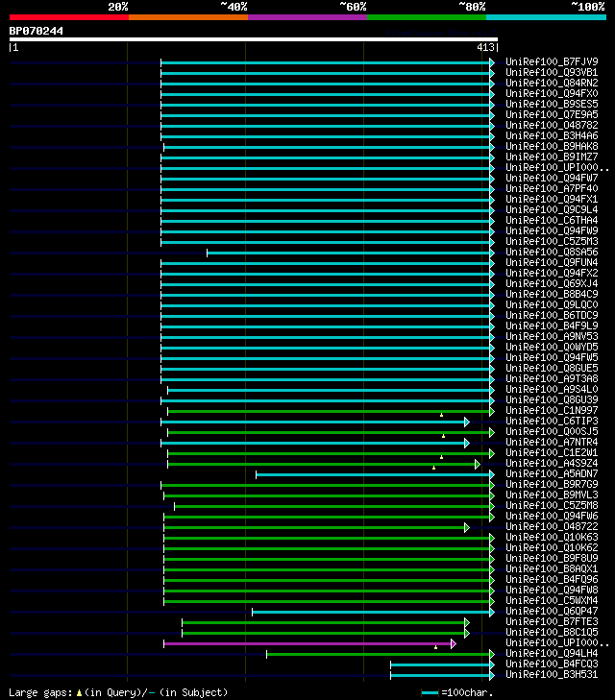Choose hit UniRef100_Q7E9A5
This screenshot has width=615, height=700.
coord(552,114)
